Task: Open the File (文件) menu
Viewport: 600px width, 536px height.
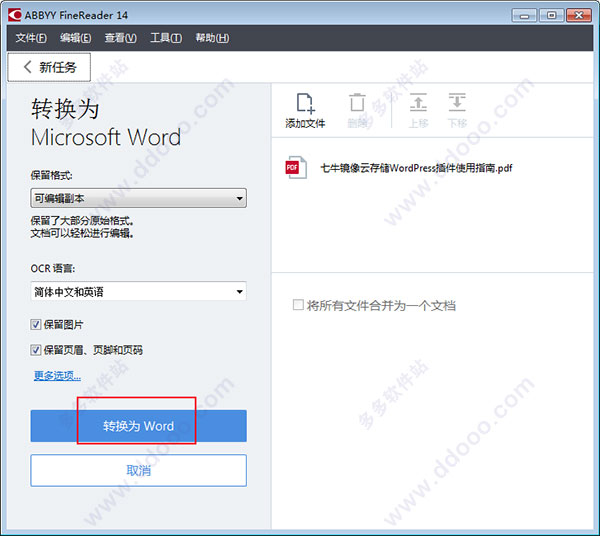Action: (x=31, y=37)
